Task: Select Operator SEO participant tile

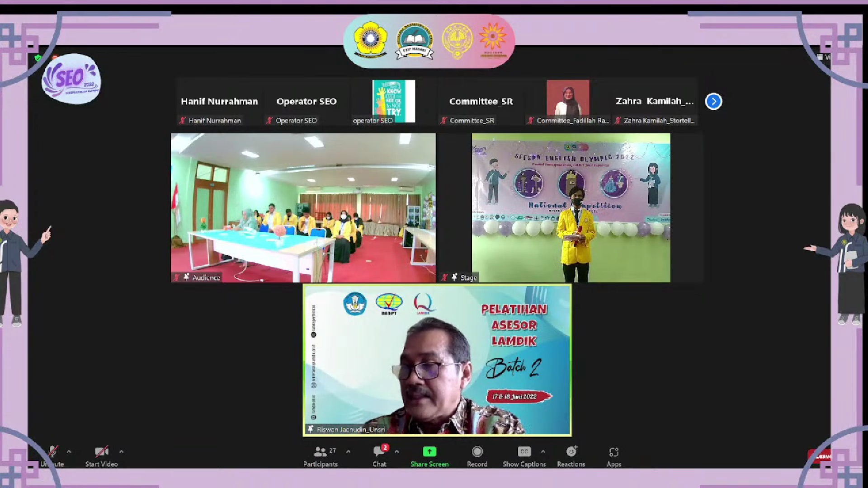Action: pos(307,103)
